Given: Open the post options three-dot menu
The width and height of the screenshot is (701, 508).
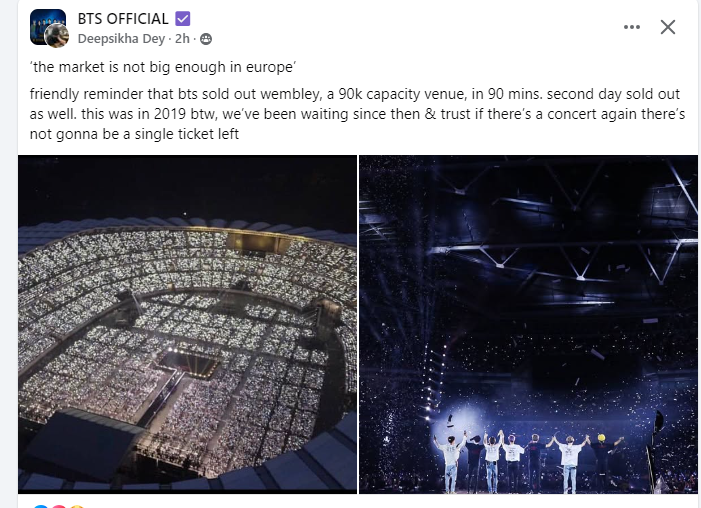Looking at the screenshot, I should 631,27.
